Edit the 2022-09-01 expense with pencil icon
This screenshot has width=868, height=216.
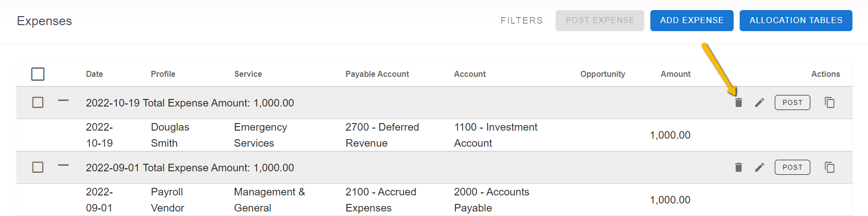pos(760,167)
